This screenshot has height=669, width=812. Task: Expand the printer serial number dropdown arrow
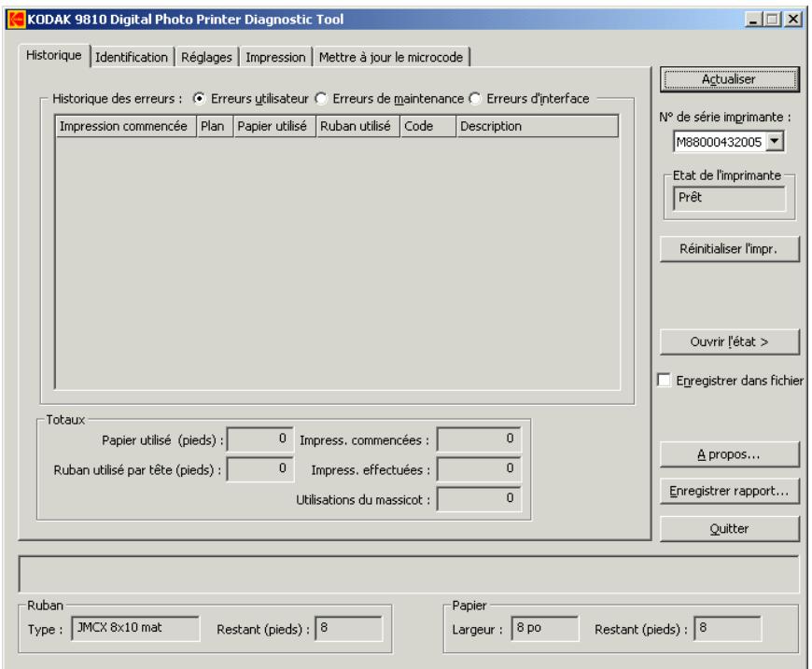tap(774, 141)
